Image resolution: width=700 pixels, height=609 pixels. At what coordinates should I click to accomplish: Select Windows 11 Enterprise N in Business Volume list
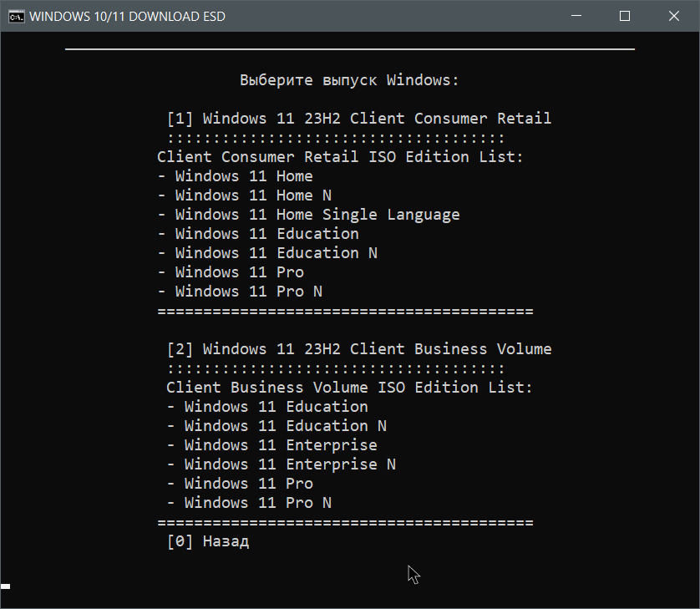point(278,464)
